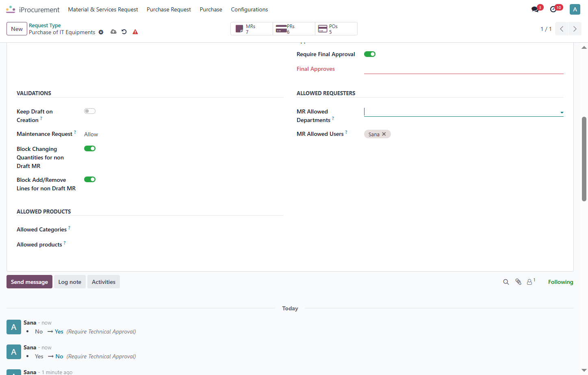Click the scrollbar up arrow
Screen dimensions: 588x375
coord(584,48)
